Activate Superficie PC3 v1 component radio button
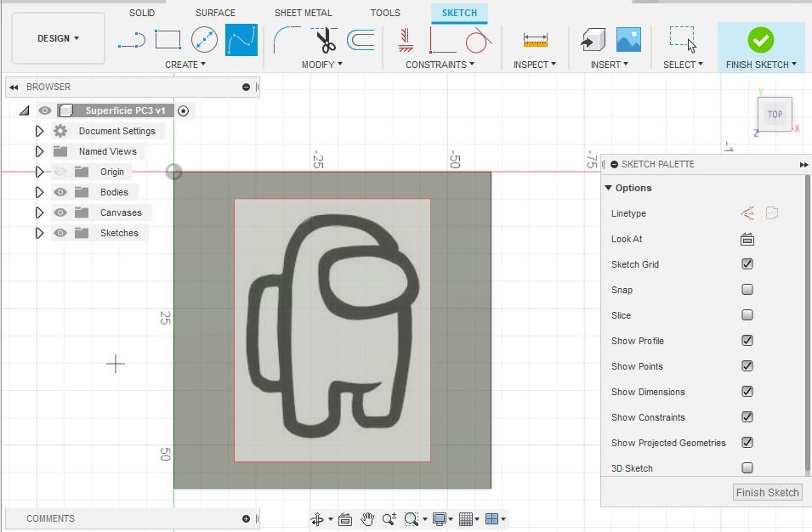Image resolution: width=812 pixels, height=532 pixels. (183, 110)
